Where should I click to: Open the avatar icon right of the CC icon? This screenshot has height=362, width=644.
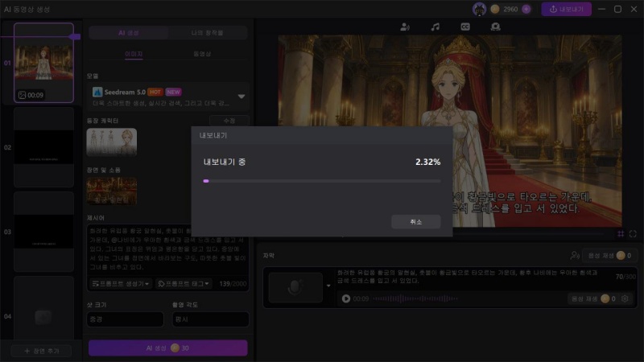click(495, 27)
